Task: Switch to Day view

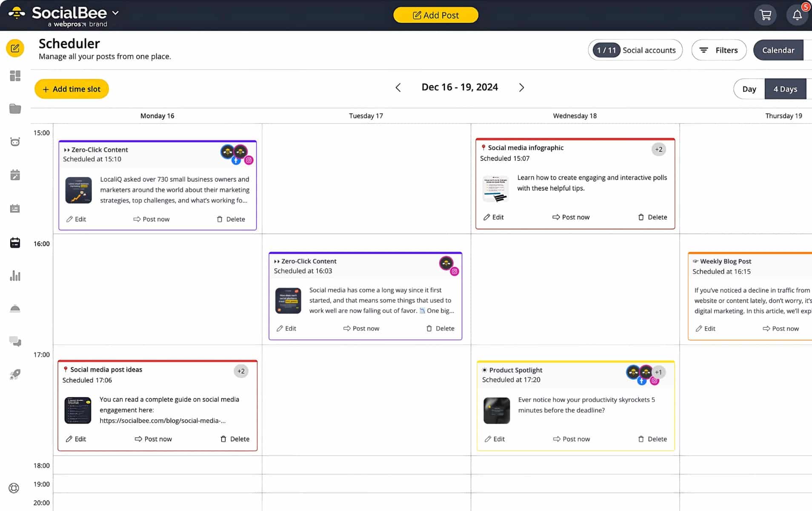Action: click(749, 89)
